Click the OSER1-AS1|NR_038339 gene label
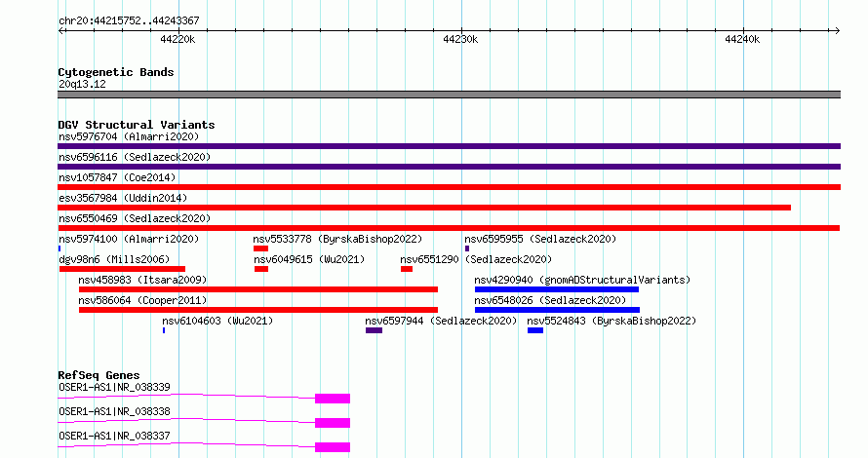This screenshot has width=868, height=458. click(x=114, y=387)
